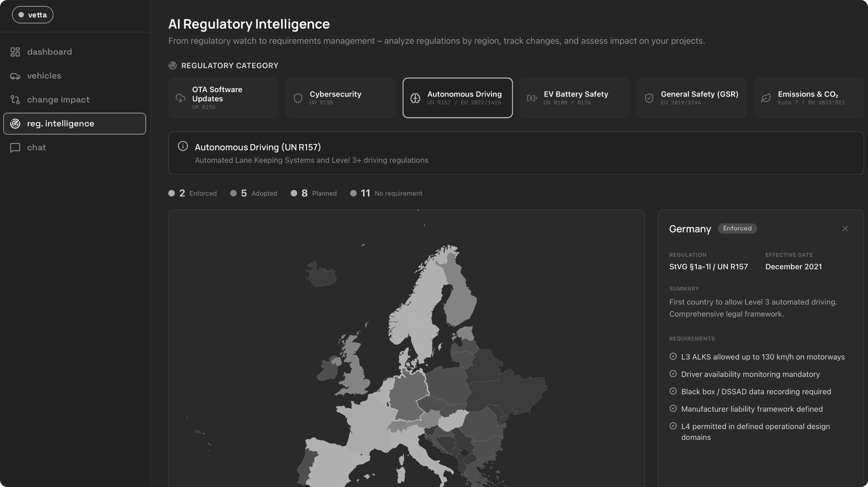Toggle the Planned status filter
Image resolution: width=868 pixels, height=487 pixels.
(x=314, y=193)
